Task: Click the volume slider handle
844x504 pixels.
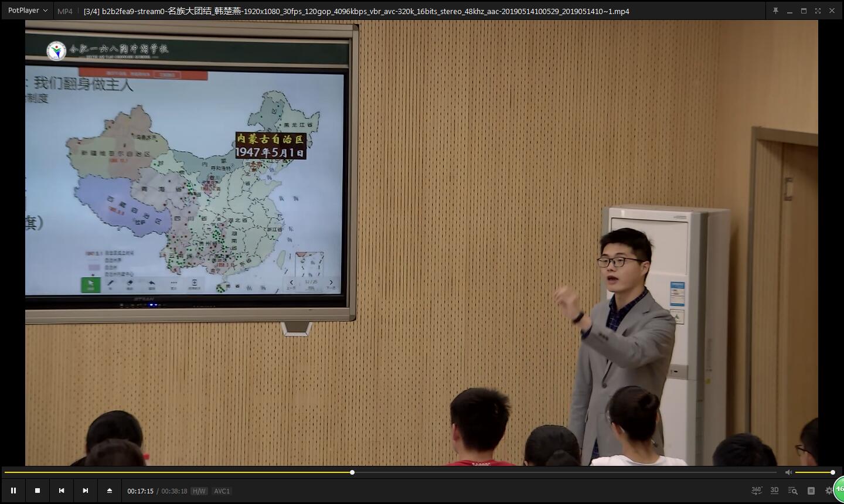Action: click(x=832, y=472)
